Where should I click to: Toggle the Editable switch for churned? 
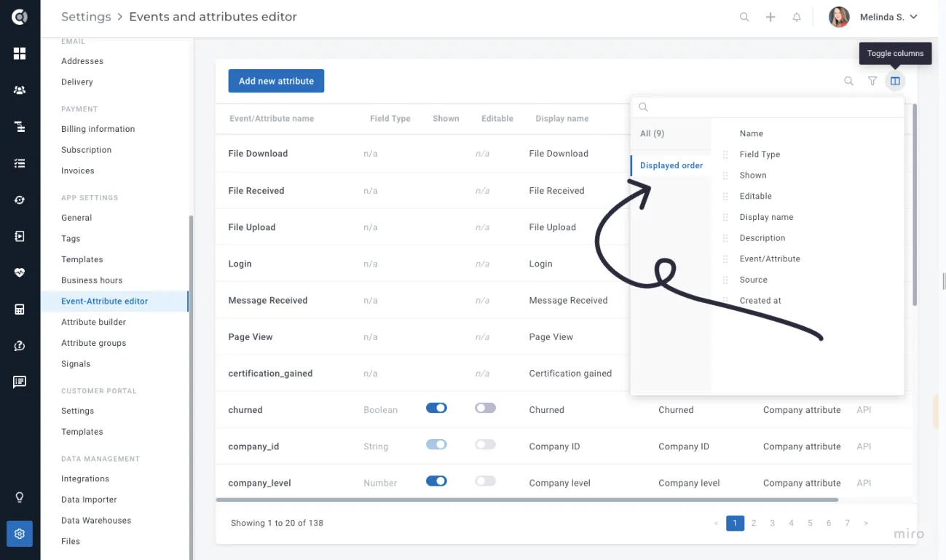coord(485,408)
